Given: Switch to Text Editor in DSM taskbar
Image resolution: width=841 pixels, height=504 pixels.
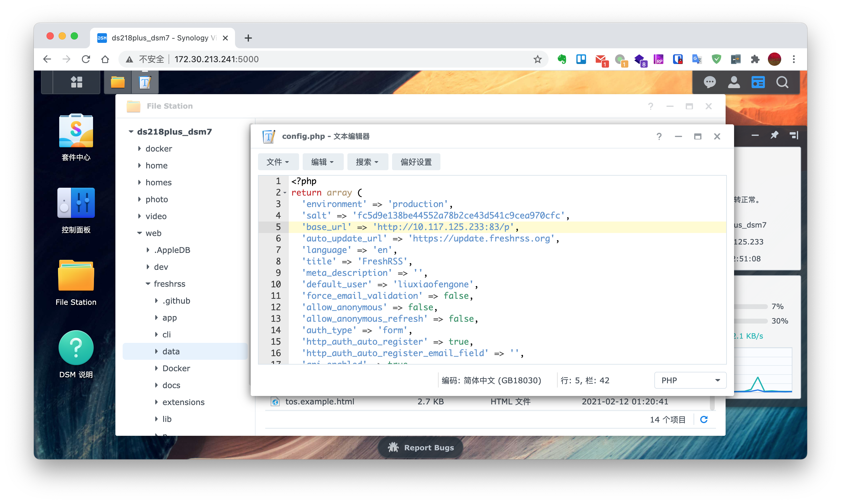Looking at the screenshot, I should tap(145, 82).
